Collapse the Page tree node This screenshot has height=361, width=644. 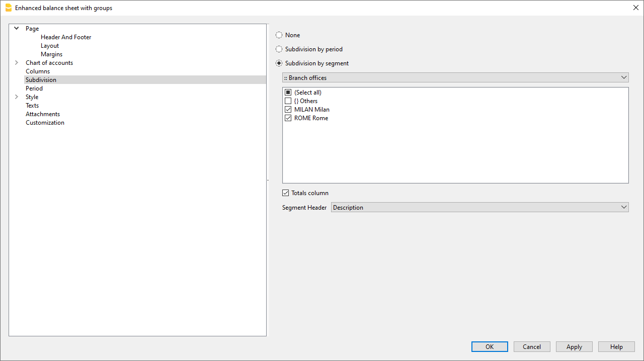17,29
